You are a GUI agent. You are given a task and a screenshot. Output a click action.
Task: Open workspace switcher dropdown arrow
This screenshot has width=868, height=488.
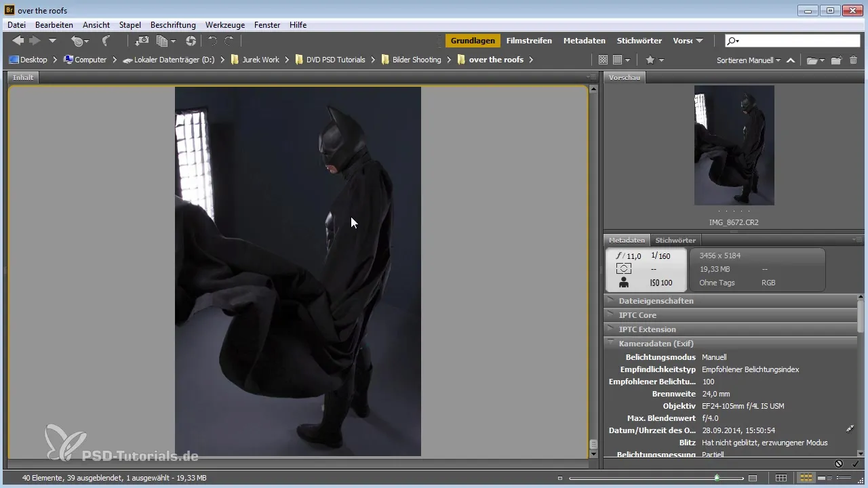[700, 41]
